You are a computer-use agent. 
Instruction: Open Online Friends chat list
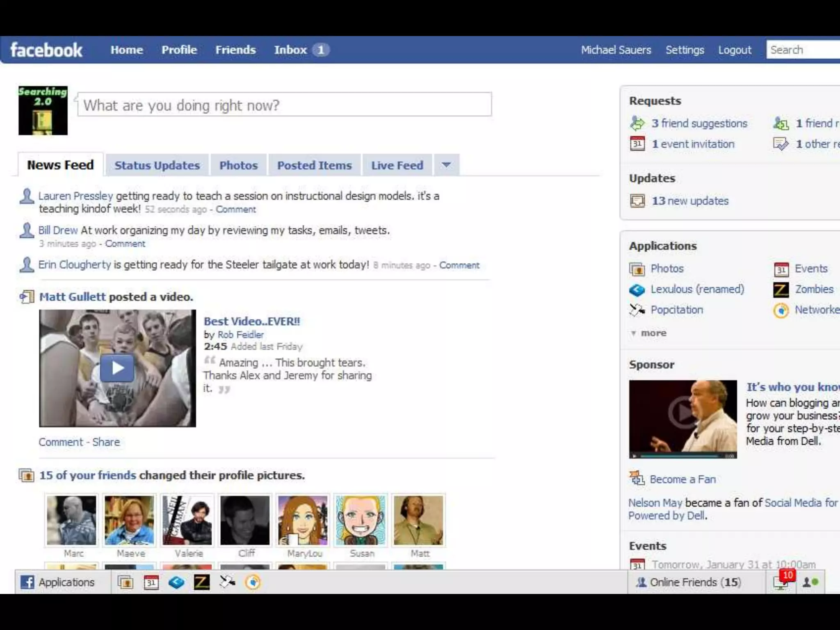click(x=689, y=582)
